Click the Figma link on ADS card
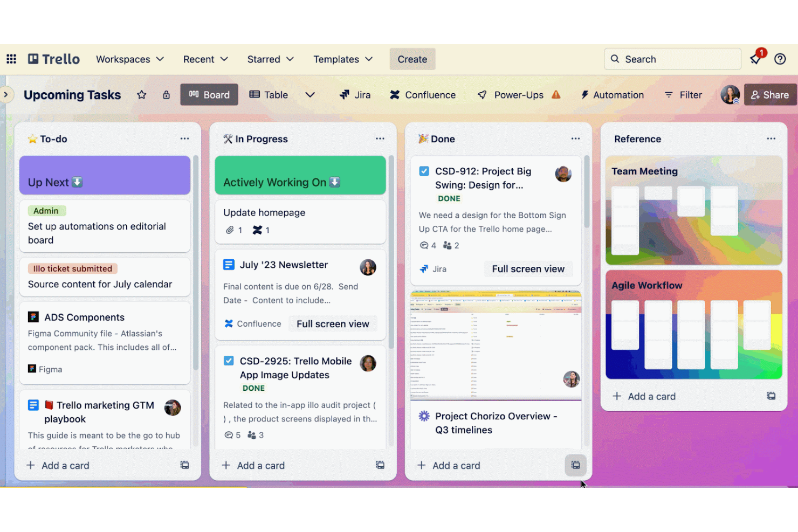Screen dimensions: 798x532 [x=45, y=369]
